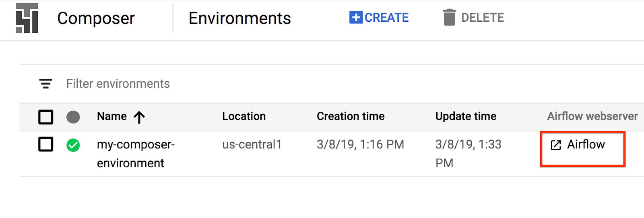This screenshot has width=644, height=218.
Task: Click the green healthy status checkmark
Action: point(73,145)
